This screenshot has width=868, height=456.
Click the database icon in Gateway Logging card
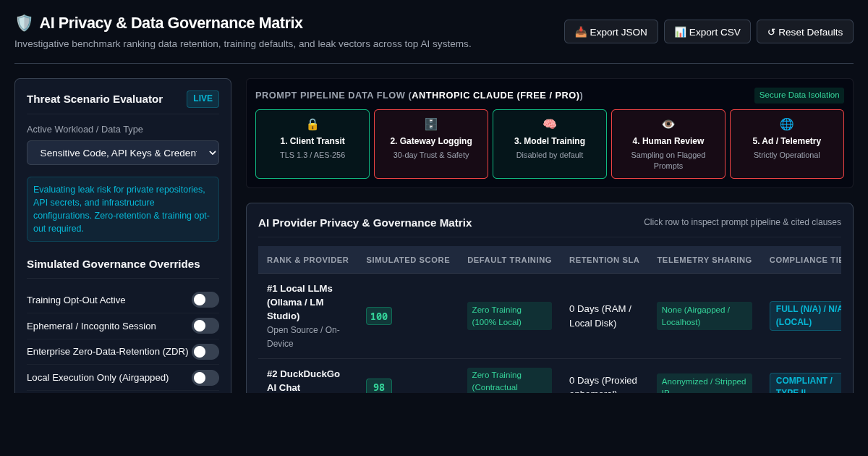click(431, 124)
